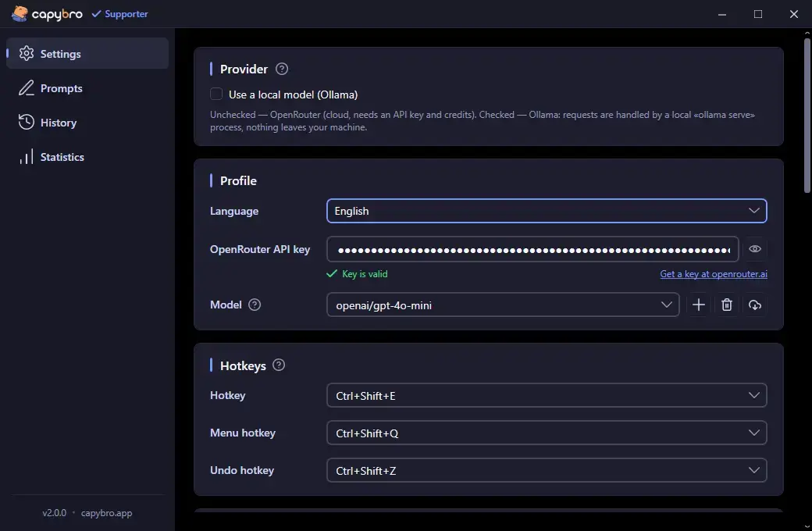Focus the OpenRouter API key field
This screenshot has width=812, height=531.
pos(532,249)
